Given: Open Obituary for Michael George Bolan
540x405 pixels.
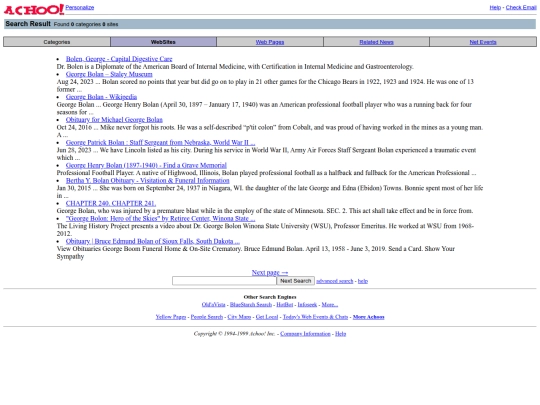Looking at the screenshot, I should [x=114, y=120].
